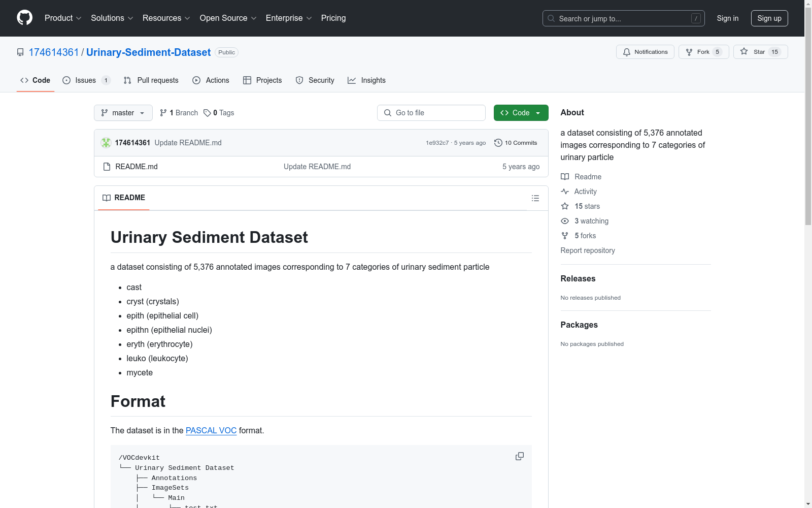Viewport: 812px width, 508px height.
Task: Open the Security tab
Action: 315,80
